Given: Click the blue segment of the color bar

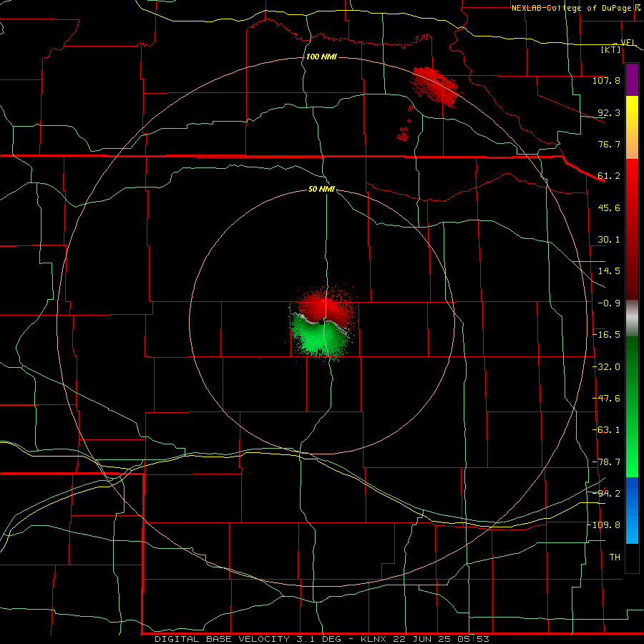Looking at the screenshot, I should pyautogui.click(x=632, y=510).
